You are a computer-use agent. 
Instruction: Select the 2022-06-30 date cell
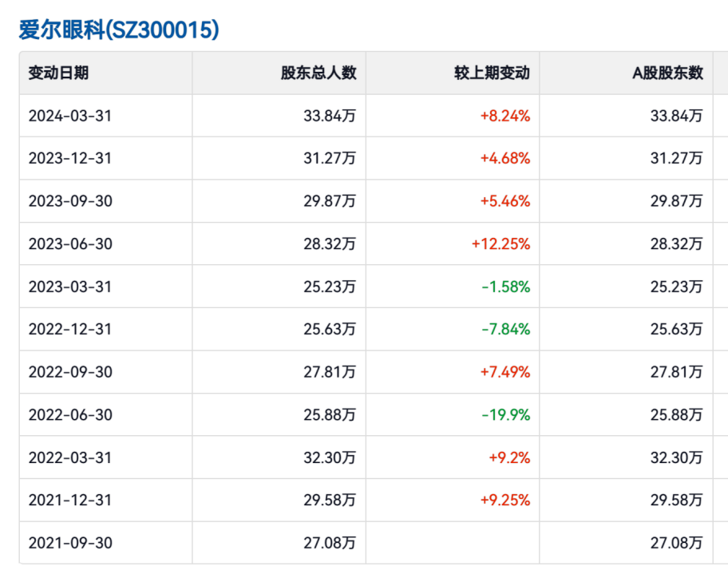tap(70, 414)
